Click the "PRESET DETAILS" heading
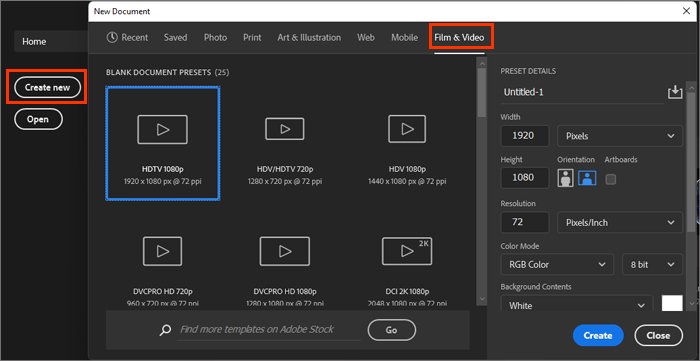 click(528, 71)
